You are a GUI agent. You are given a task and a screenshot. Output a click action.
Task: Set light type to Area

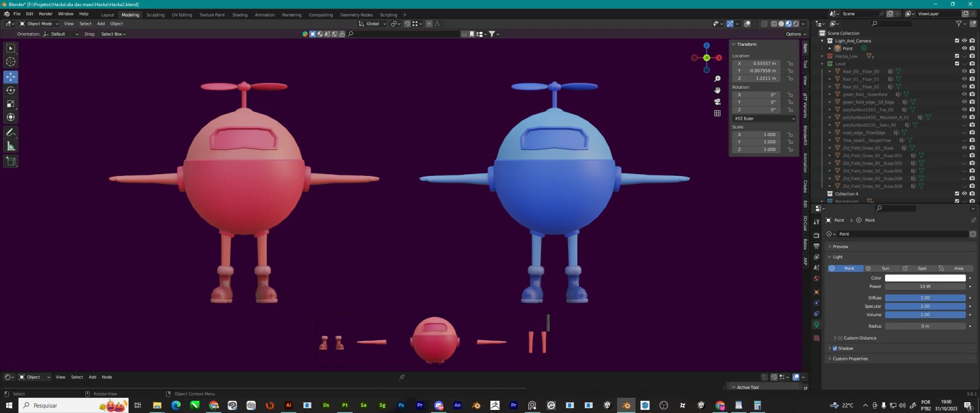point(955,269)
